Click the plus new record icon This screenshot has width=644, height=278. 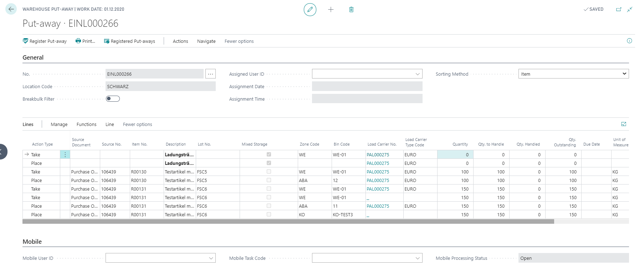331,10
